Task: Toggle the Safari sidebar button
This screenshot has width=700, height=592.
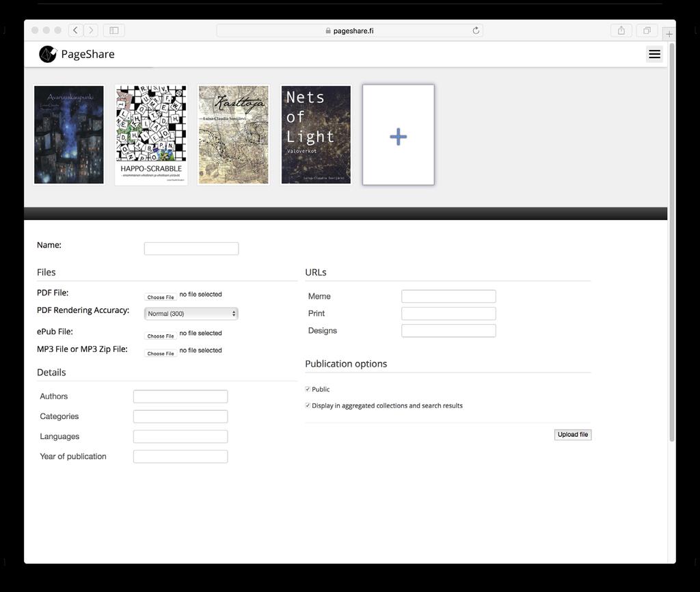Action: 114,30
